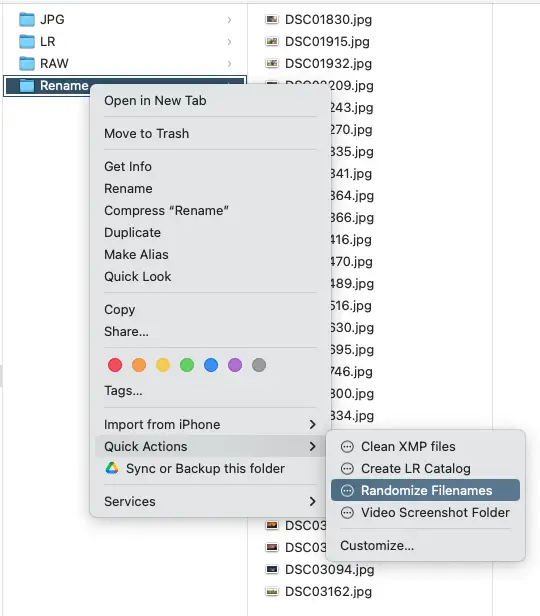Expand the Services submenu arrow
This screenshot has width=540, height=616.
tap(312, 501)
